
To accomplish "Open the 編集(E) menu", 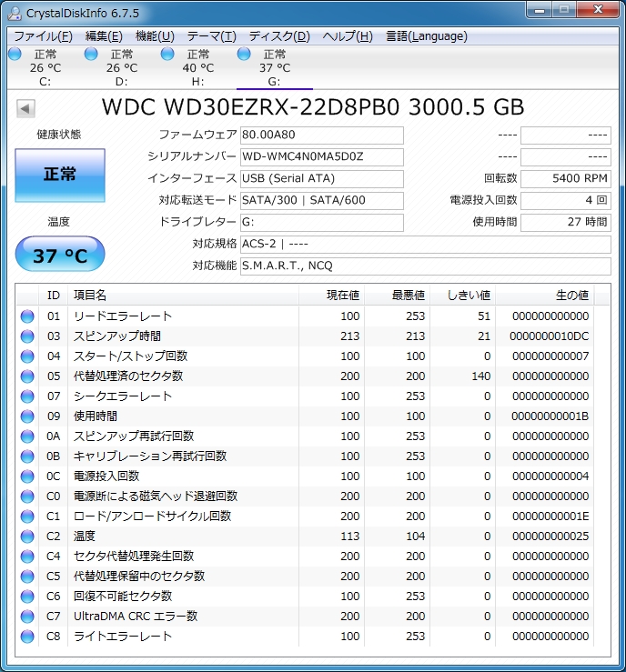I will pyautogui.click(x=104, y=36).
